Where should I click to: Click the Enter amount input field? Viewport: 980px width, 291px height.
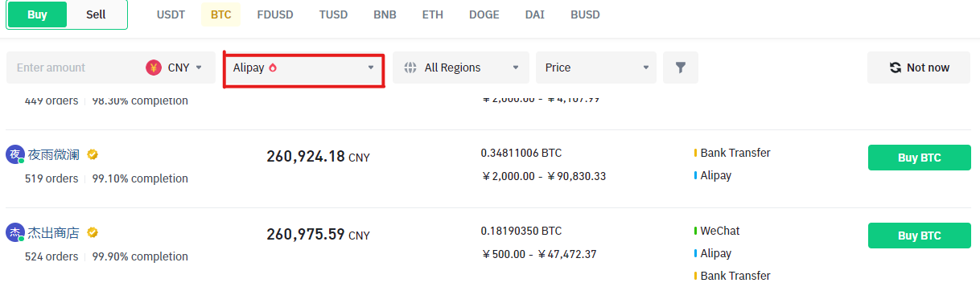pos(74,68)
